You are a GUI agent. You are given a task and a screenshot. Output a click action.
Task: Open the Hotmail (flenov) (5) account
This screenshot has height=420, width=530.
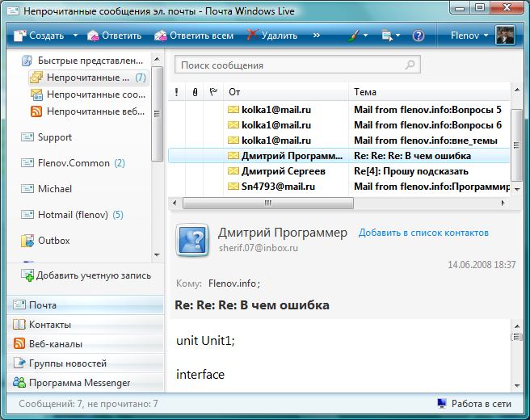(72, 215)
